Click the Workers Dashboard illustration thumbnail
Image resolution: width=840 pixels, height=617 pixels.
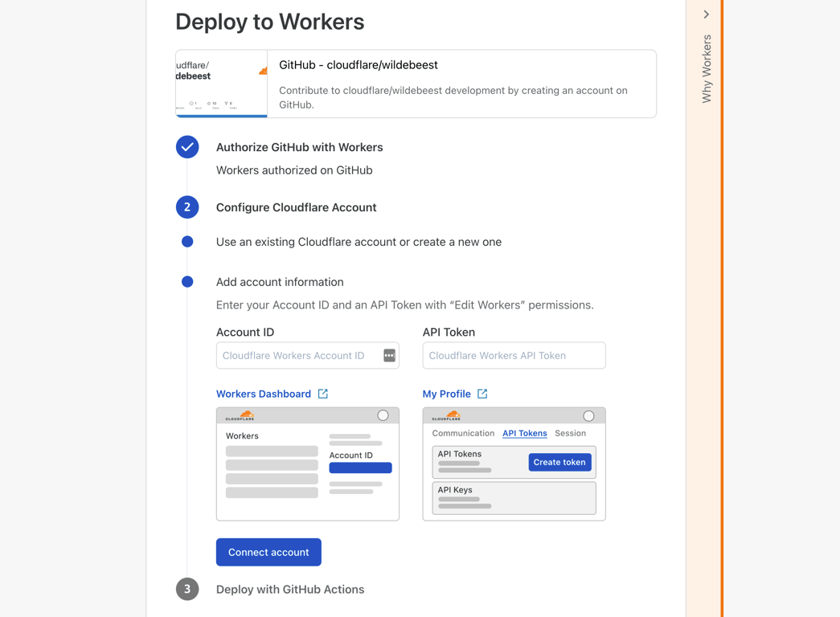(x=308, y=464)
